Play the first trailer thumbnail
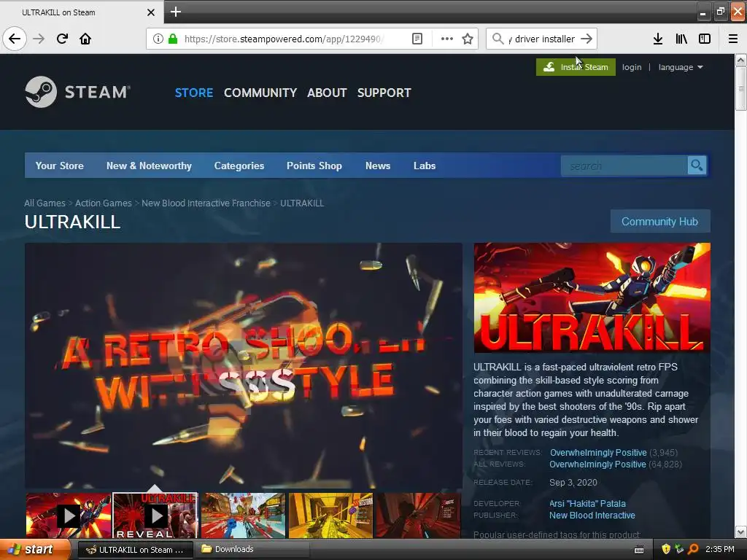Viewport: 747px width, 560px height. pos(69,516)
